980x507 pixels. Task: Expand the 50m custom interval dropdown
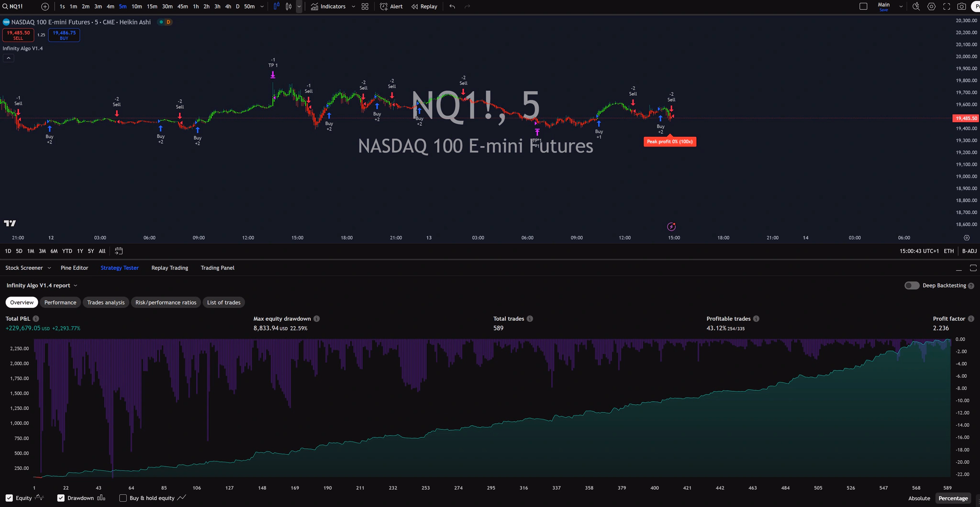point(261,6)
